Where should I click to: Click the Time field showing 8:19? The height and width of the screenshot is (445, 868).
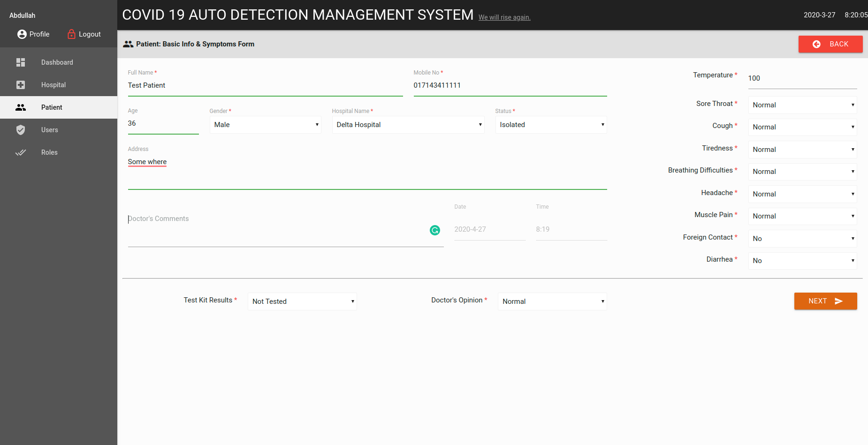[x=571, y=229]
